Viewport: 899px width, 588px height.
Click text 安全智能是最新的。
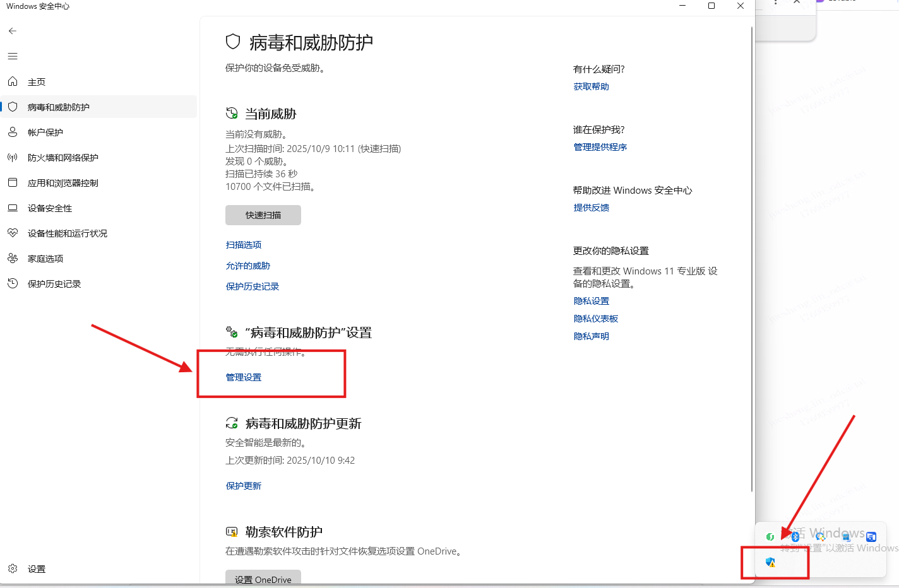(x=266, y=443)
